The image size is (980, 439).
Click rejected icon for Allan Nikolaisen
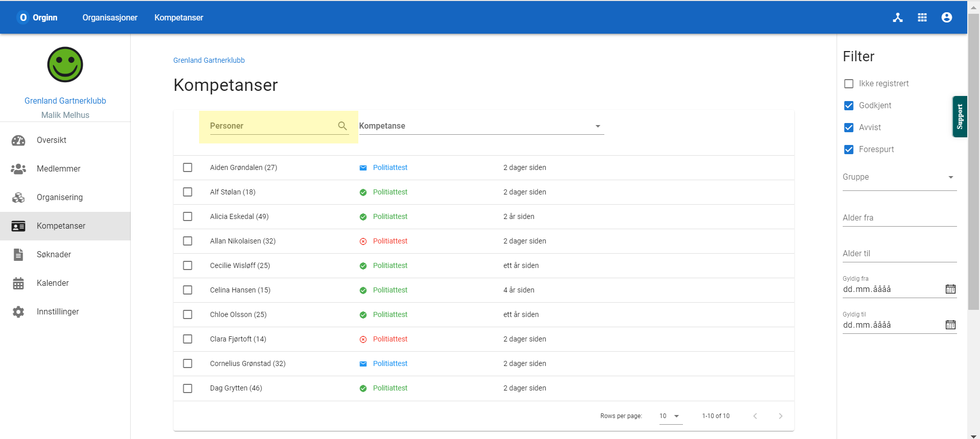(x=363, y=241)
